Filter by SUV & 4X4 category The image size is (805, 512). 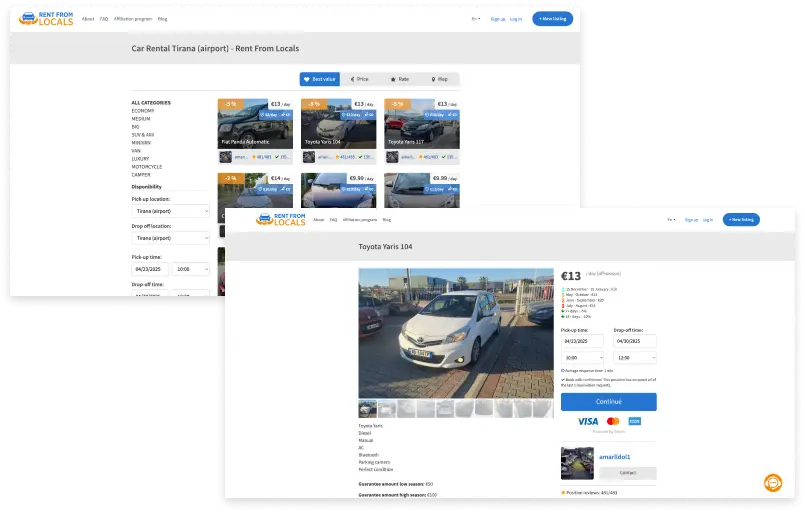tap(143, 135)
